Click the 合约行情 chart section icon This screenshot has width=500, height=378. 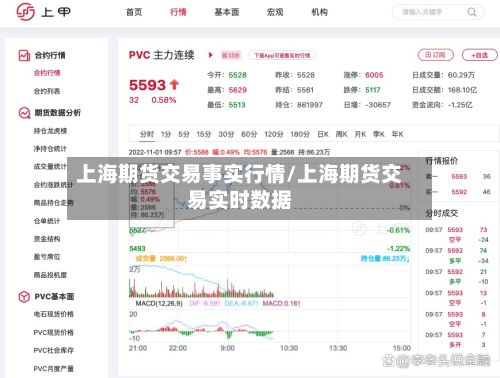[24, 55]
